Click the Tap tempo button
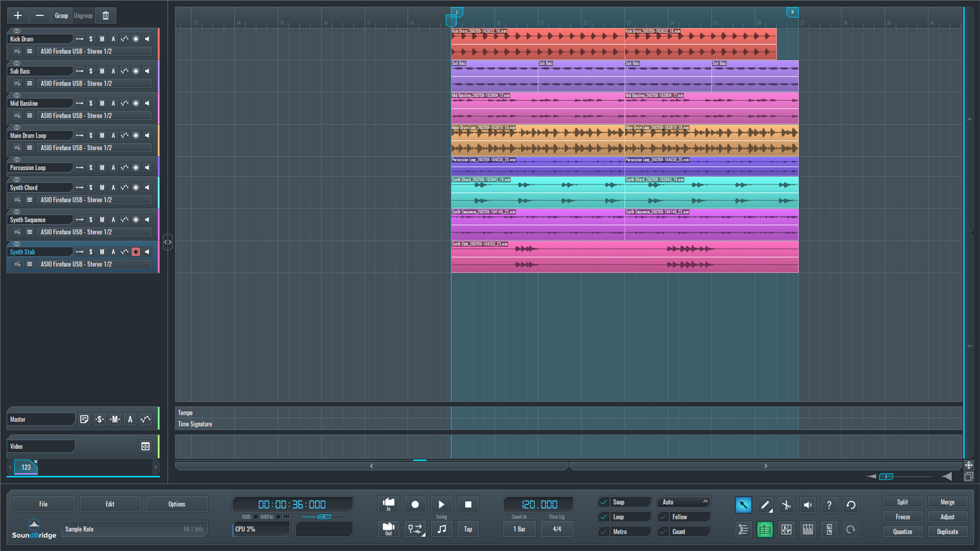980x551 pixels. (x=468, y=529)
